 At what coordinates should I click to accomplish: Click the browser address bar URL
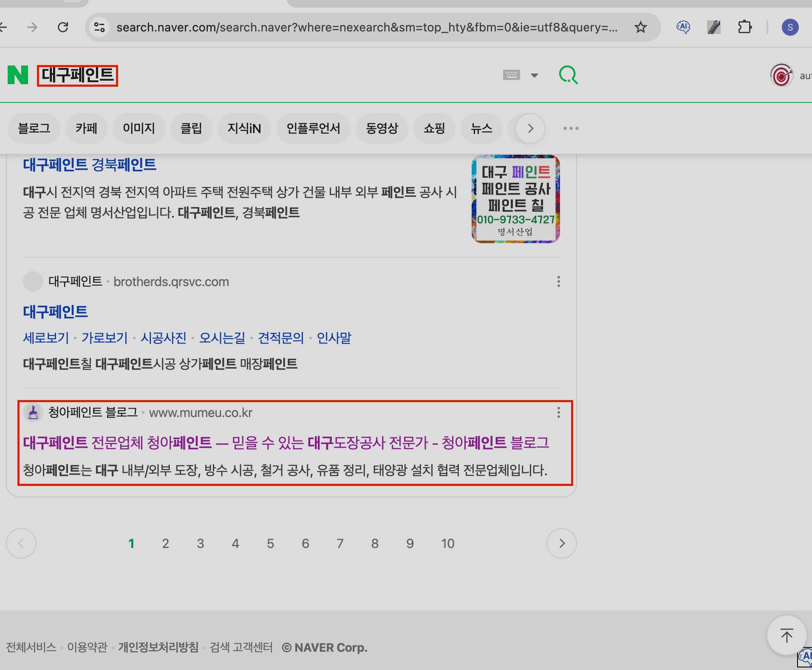tap(367, 28)
